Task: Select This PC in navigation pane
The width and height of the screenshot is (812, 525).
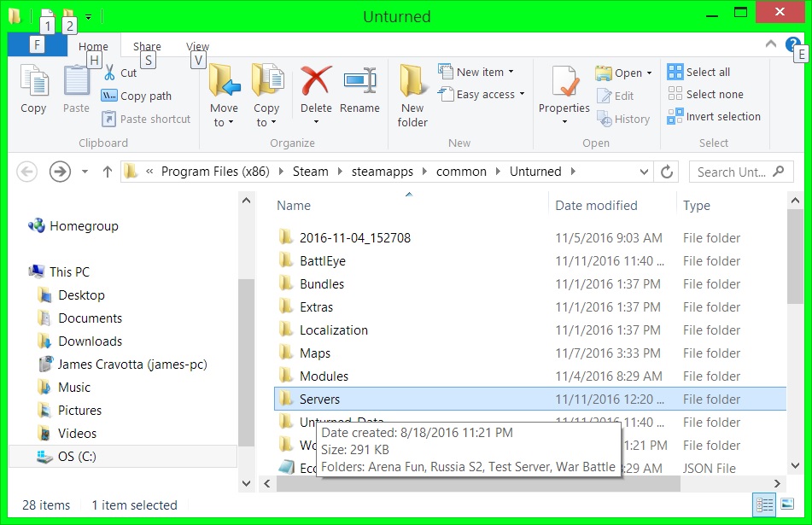Action: coord(60,271)
